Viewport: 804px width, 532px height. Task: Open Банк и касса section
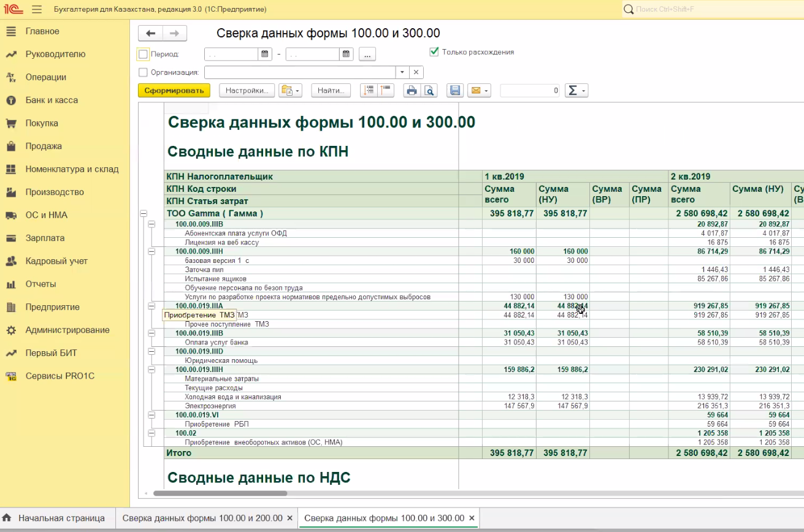[x=52, y=100]
